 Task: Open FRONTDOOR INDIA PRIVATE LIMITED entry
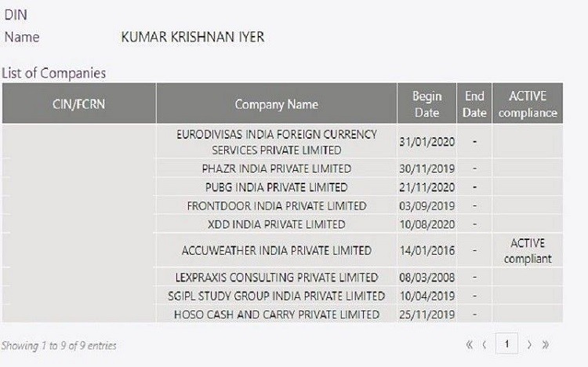pyautogui.click(x=277, y=206)
